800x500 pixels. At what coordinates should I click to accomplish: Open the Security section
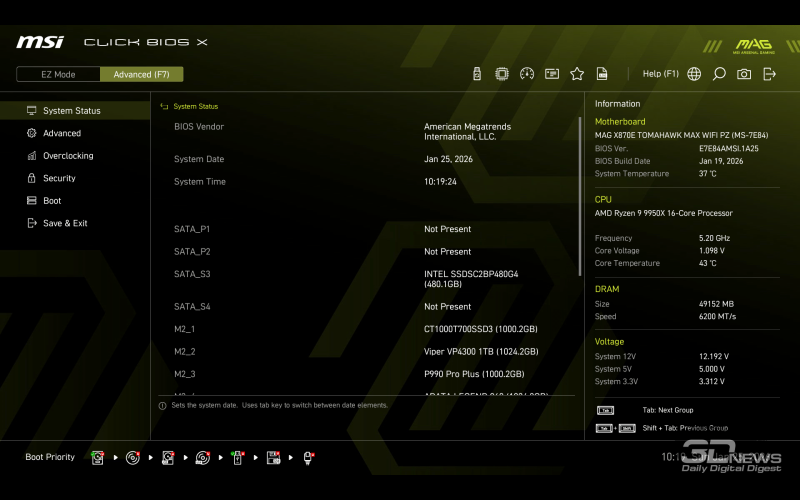[59, 178]
